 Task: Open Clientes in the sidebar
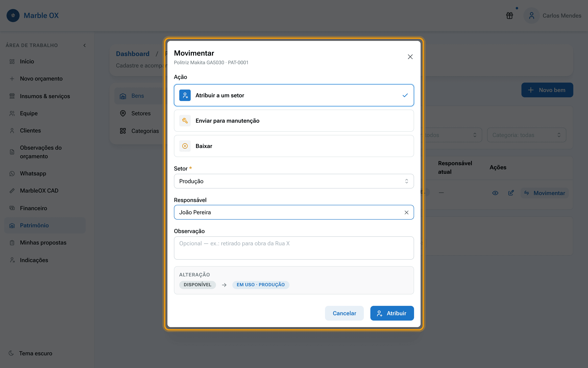pyautogui.click(x=45, y=131)
